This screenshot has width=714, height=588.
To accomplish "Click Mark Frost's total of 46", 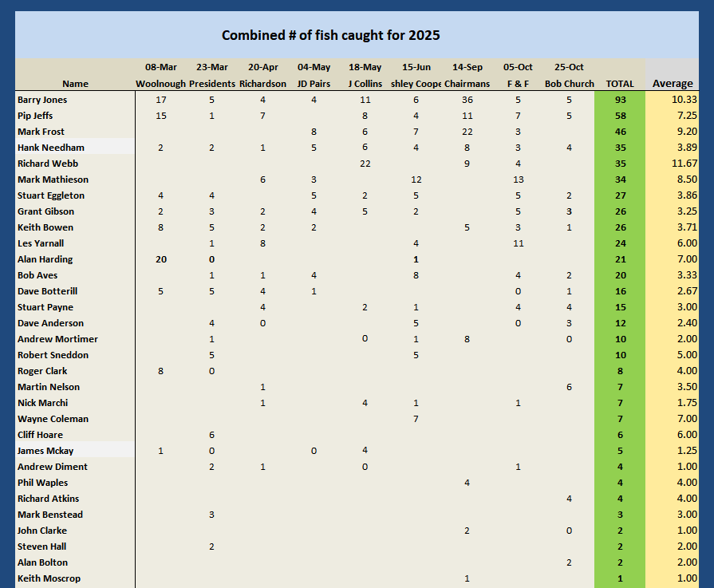I will 620,132.
